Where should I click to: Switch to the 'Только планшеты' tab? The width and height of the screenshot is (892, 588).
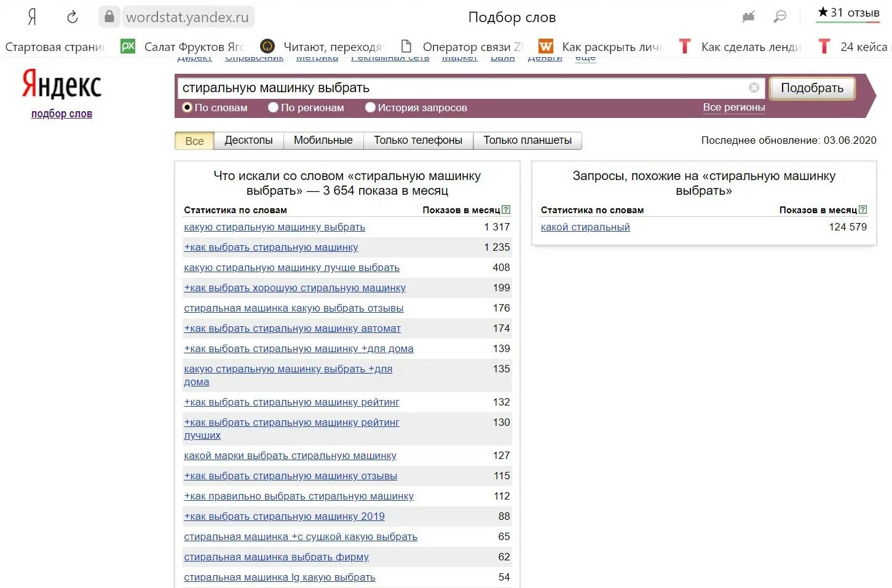(527, 140)
